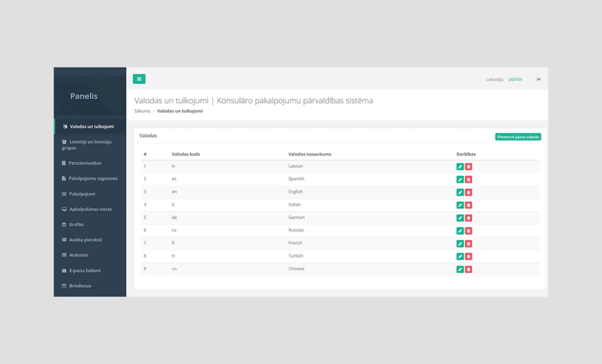Edit the Latvian language row
602x364 pixels.
(460, 167)
